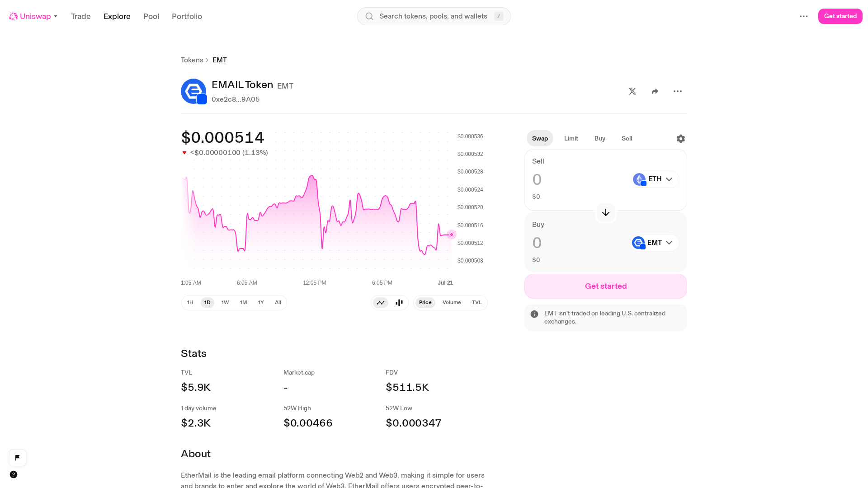Show the TVL chart
Viewport: 868px width, 488px height.
[477, 302]
